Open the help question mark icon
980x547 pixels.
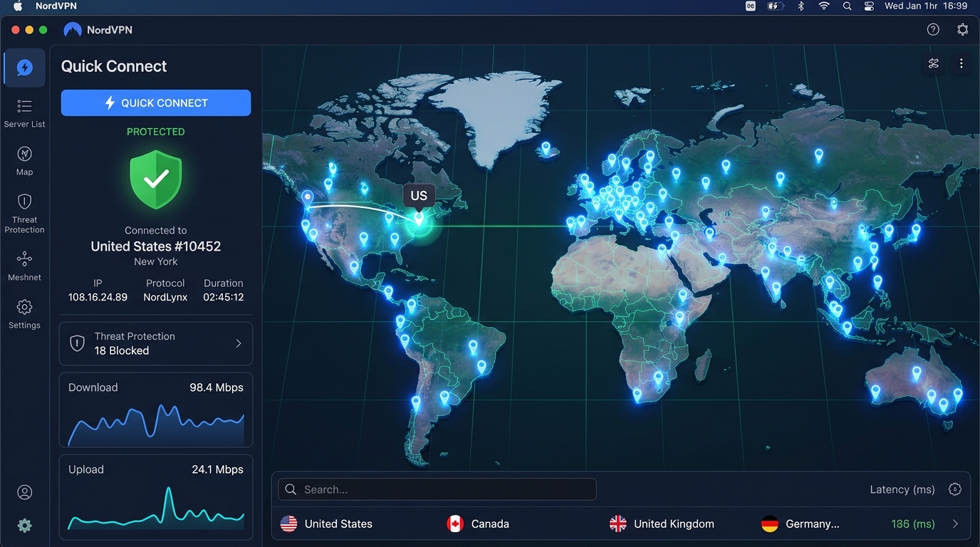pyautogui.click(x=933, y=29)
